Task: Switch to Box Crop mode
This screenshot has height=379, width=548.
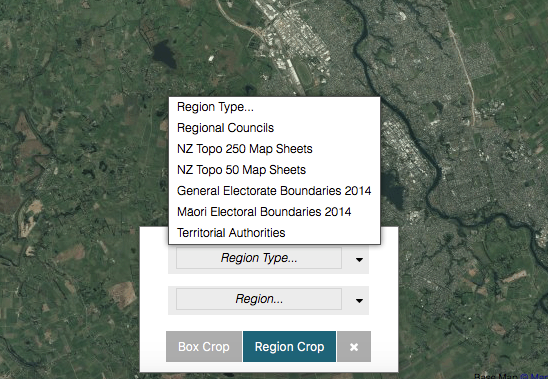Action: point(204,346)
